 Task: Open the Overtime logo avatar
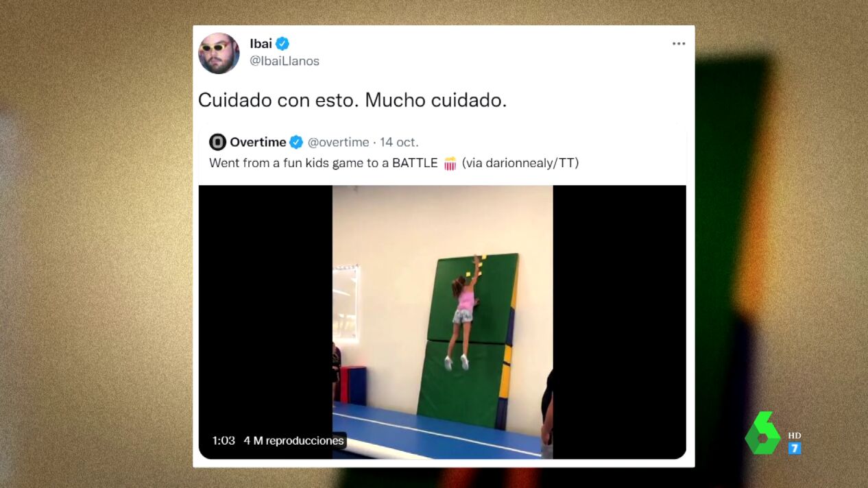(218, 142)
